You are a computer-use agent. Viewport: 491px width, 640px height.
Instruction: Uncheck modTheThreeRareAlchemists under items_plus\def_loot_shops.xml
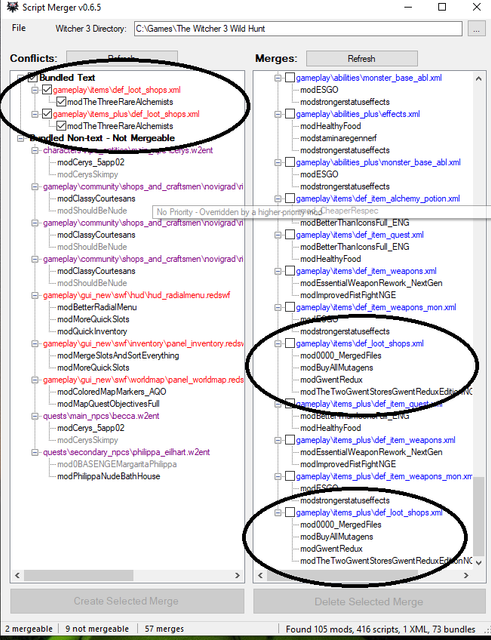pyautogui.click(x=61, y=126)
